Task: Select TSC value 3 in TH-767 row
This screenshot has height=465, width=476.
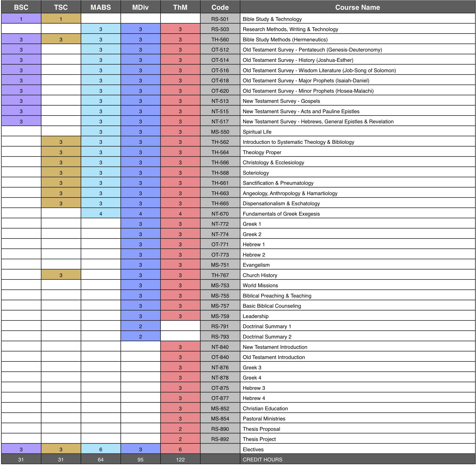Action: click(x=61, y=275)
